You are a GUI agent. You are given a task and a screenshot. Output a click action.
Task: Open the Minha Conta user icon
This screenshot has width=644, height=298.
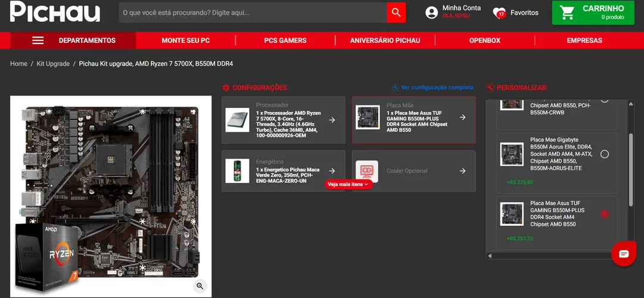tap(432, 13)
